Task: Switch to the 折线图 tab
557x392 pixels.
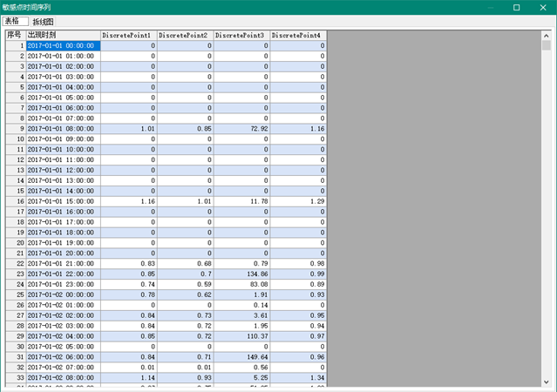Action: (x=43, y=21)
